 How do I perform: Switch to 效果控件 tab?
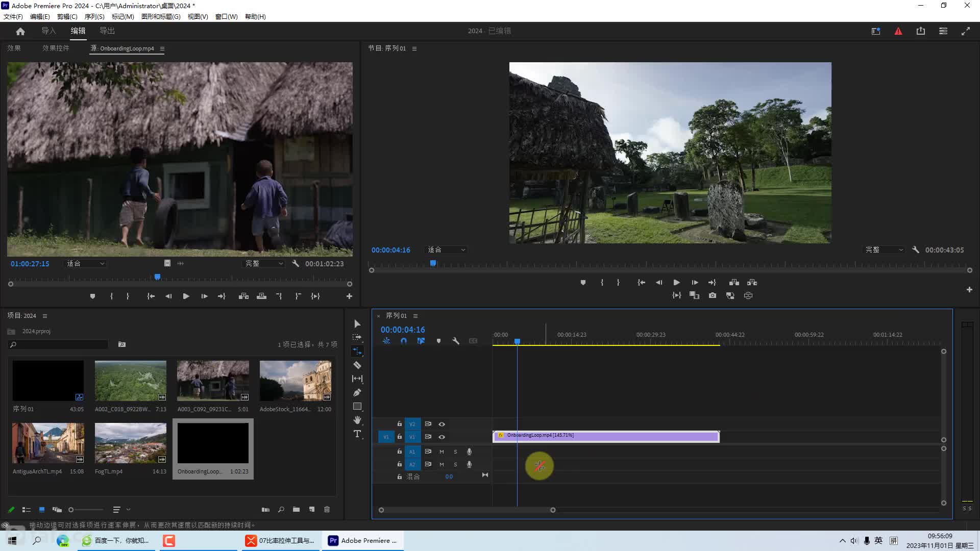pos(56,48)
